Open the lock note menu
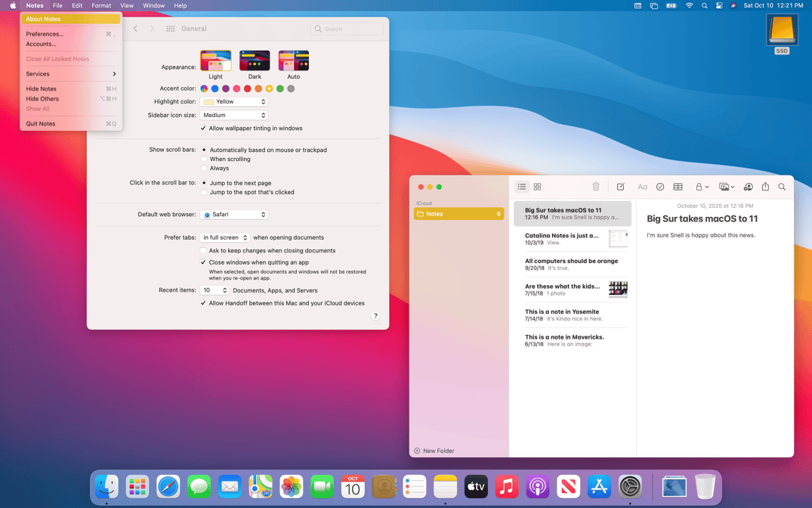 702,187
